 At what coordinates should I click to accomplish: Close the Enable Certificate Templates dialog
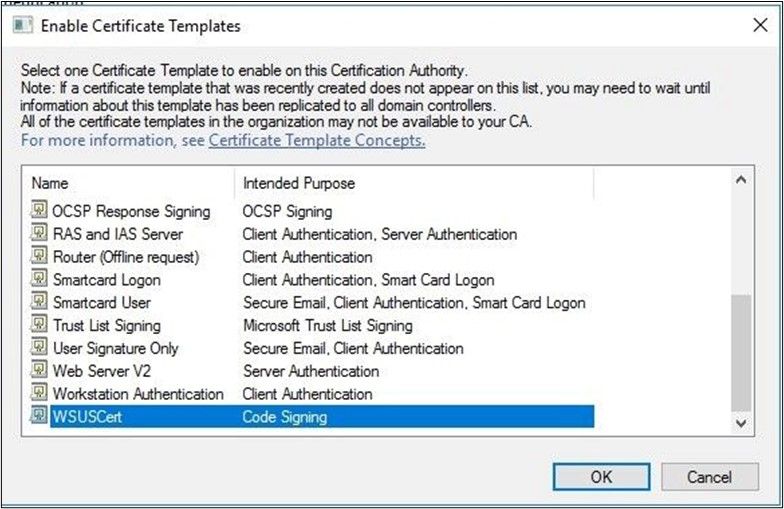pos(760,26)
